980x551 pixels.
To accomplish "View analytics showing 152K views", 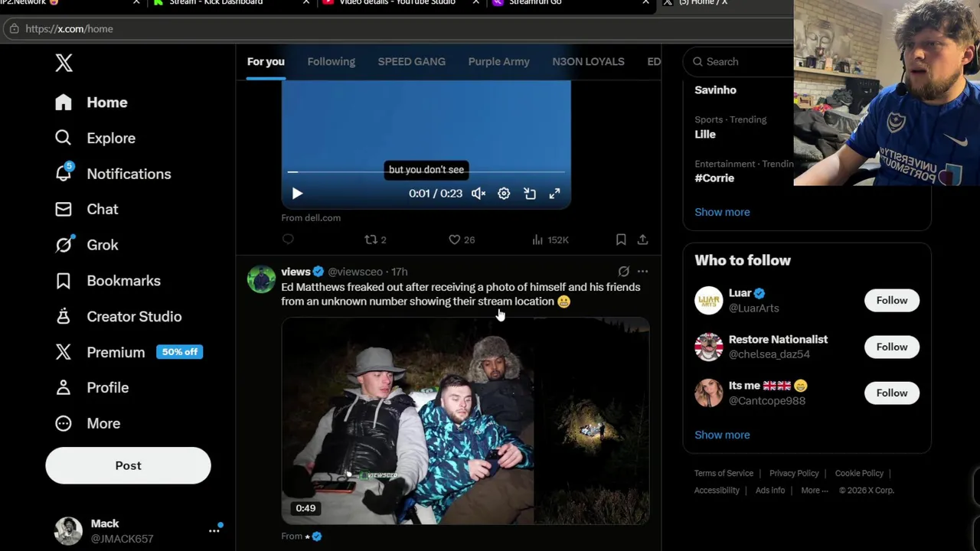I will click(x=550, y=240).
